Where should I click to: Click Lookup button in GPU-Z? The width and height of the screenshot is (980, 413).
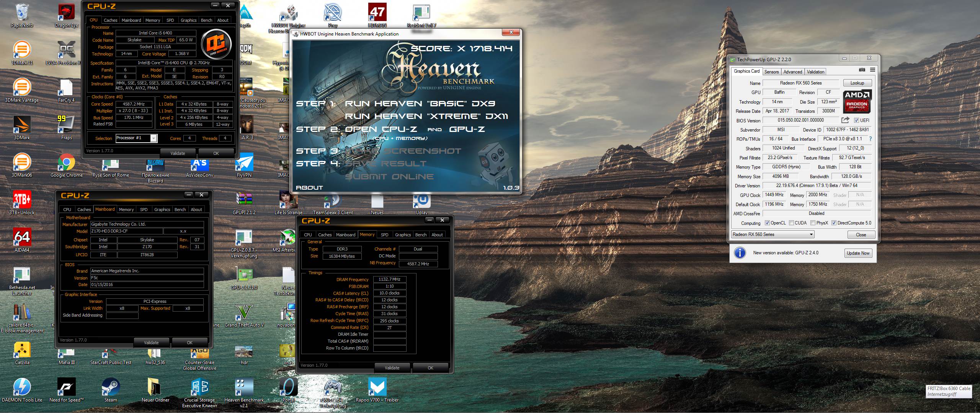(x=857, y=83)
